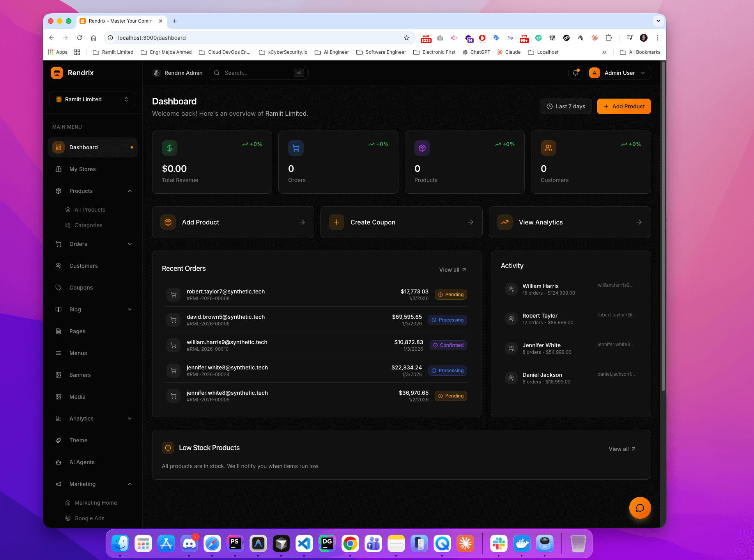Click the Pending status badge on order RML-2026-00008
754x560 pixels.
point(450,294)
